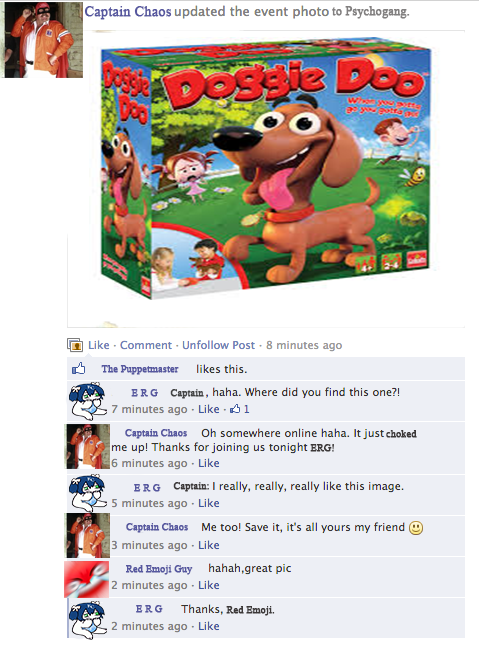Screen dimensions: 479x652
Task: Like Captain Chaos's 'Me too! Save it' comment
Action: coord(208,545)
